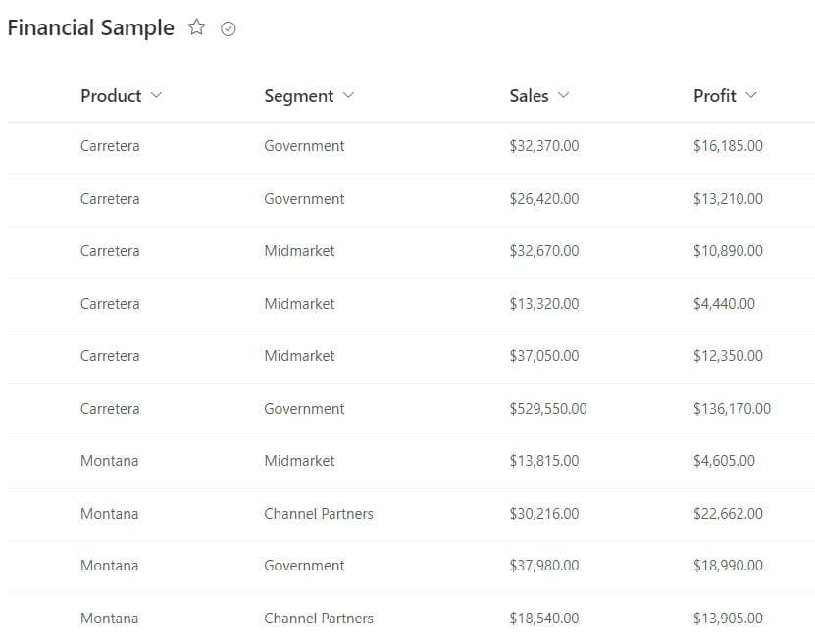Click the $4,605.00 profit value

click(x=724, y=461)
